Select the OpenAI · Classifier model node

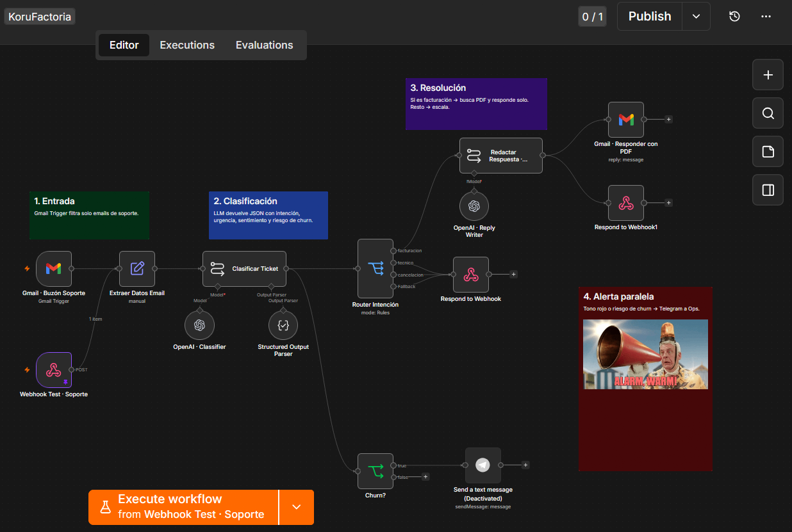coord(199,325)
